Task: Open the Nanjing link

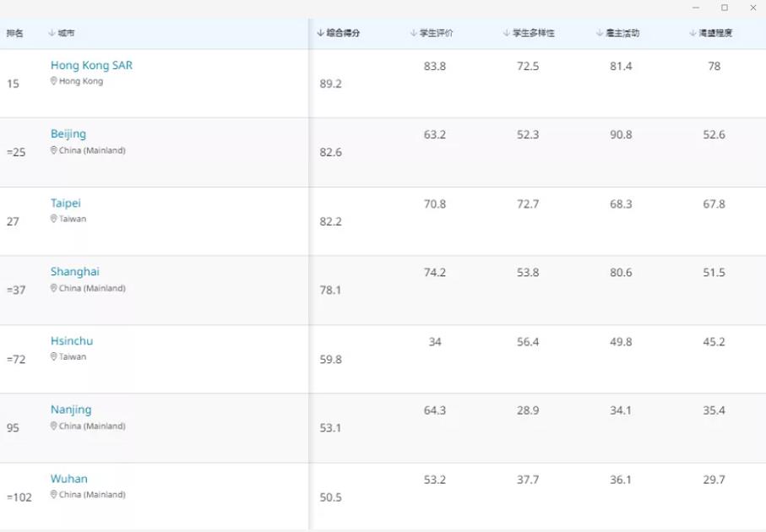Action: click(x=71, y=410)
